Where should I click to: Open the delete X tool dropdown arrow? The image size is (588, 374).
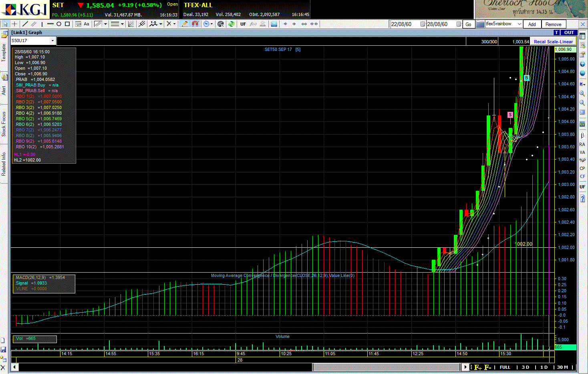click(174, 24)
